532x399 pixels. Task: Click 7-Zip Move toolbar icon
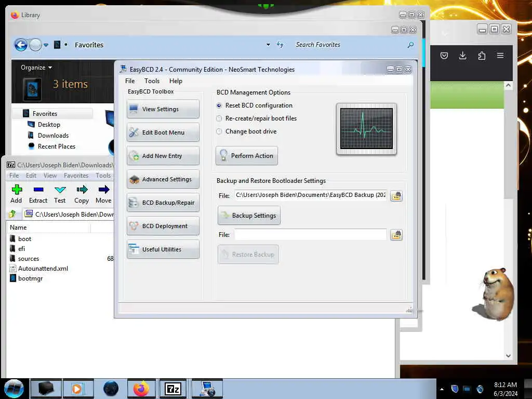coord(103,194)
